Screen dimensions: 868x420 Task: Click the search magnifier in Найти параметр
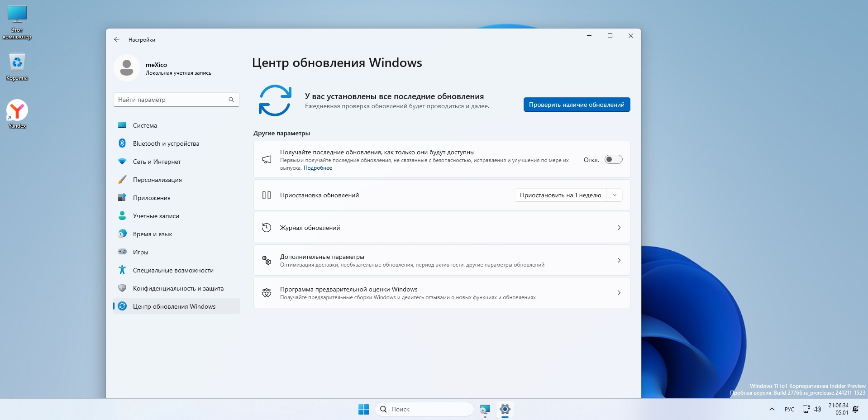point(231,100)
